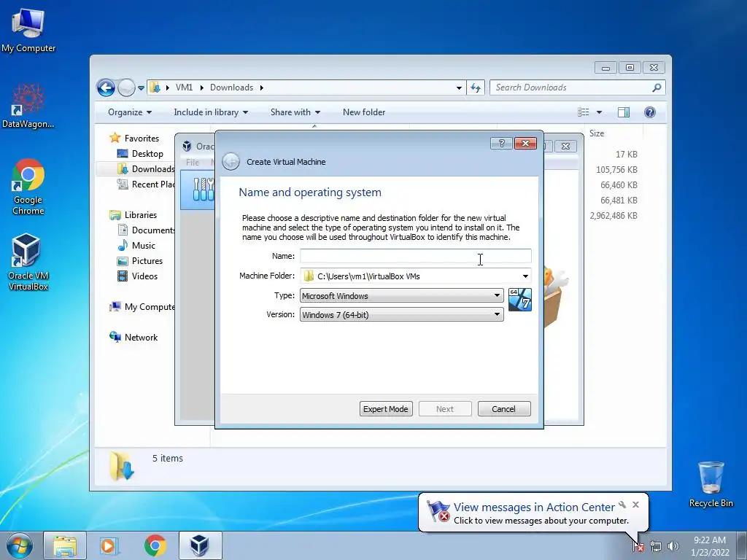Launch Google Chrome desktop shortcut
This screenshot has width=747, height=560.
[x=28, y=186]
